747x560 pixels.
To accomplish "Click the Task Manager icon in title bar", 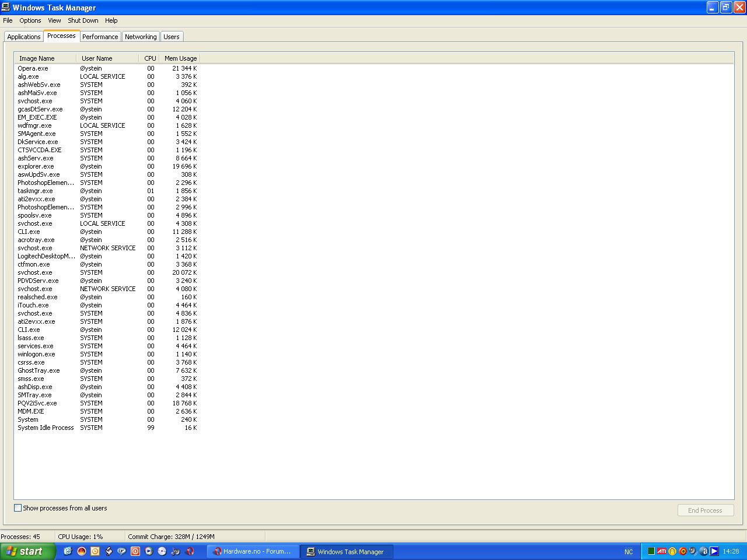I will click(6, 7).
